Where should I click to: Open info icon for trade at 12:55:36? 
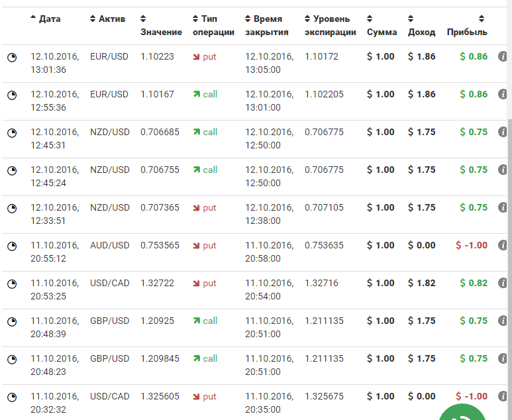(503, 94)
